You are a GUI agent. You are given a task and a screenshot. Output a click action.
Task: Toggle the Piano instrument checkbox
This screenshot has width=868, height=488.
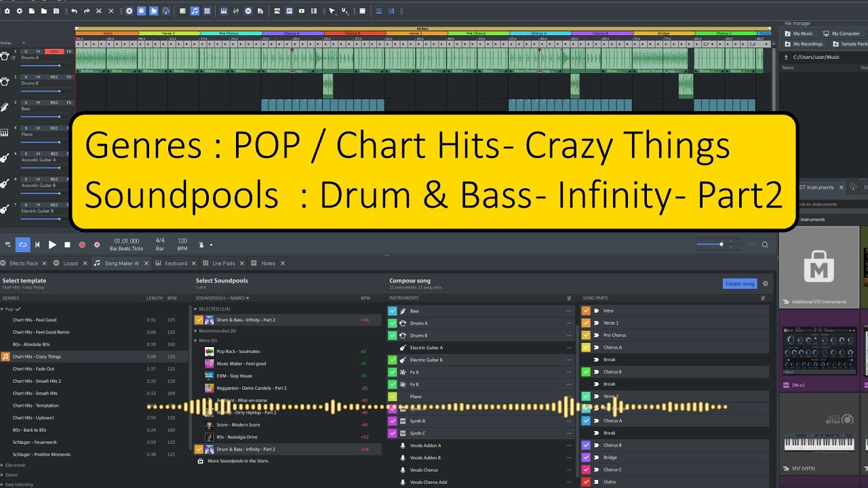pos(393,396)
